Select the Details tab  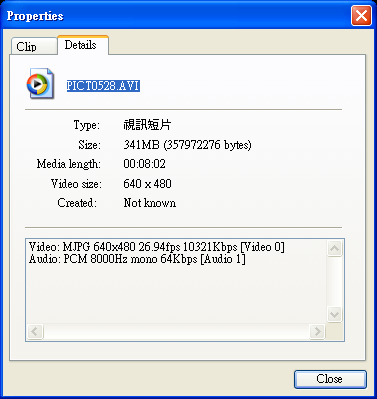coord(83,45)
